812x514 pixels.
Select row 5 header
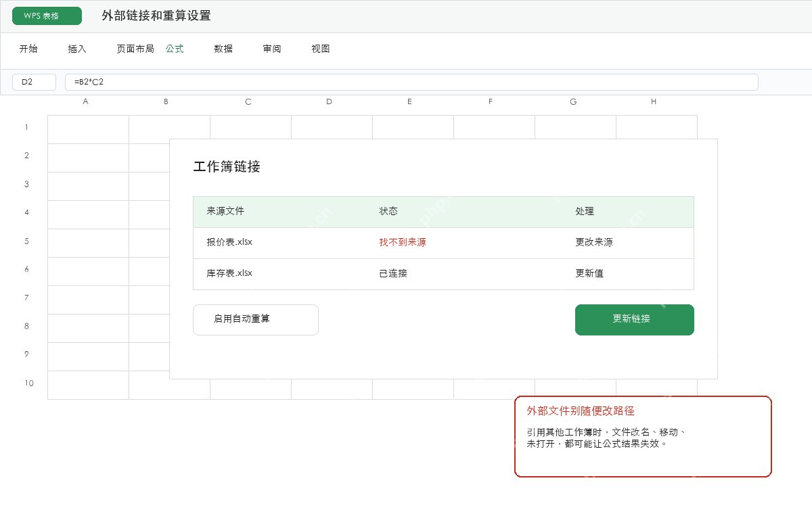[27, 241]
